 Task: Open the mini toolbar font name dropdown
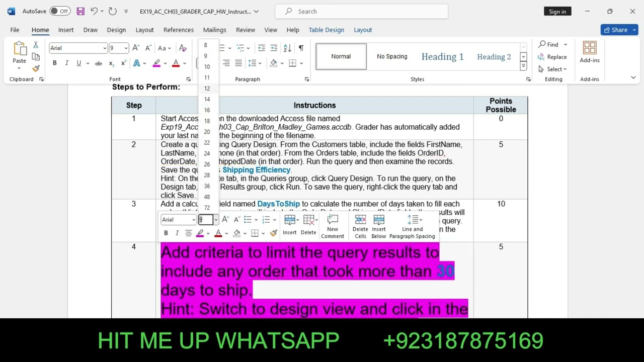(194, 220)
